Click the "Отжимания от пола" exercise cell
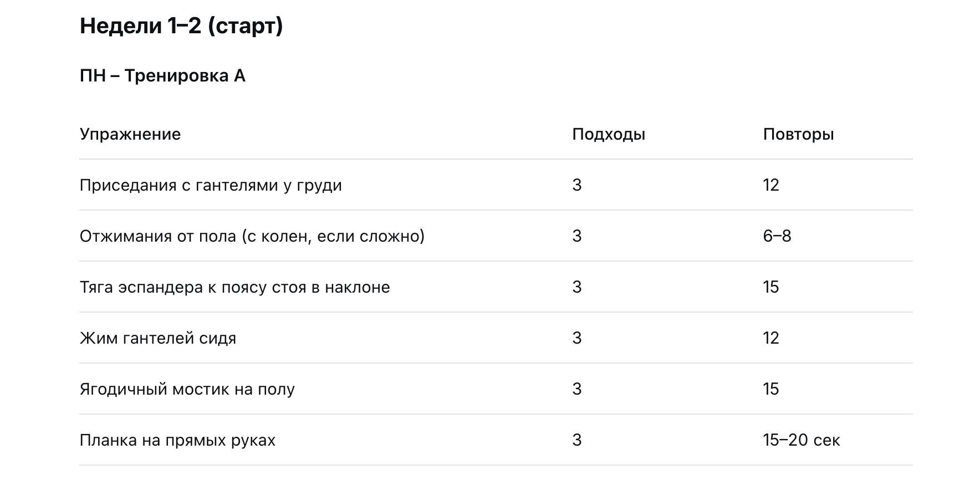 coord(252,236)
